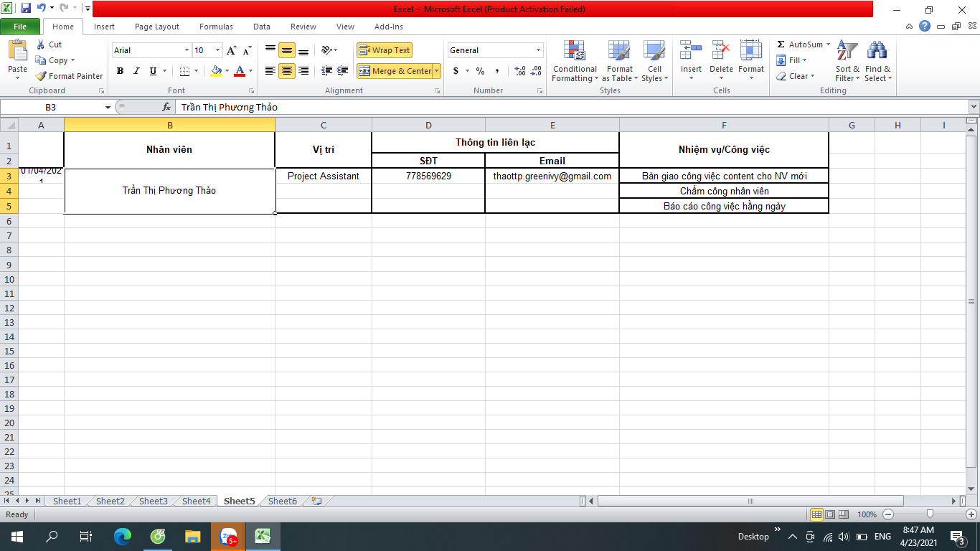Viewport: 980px width, 551px height.
Task: Open Format as Table gallery
Action: (x=619, y=62)
